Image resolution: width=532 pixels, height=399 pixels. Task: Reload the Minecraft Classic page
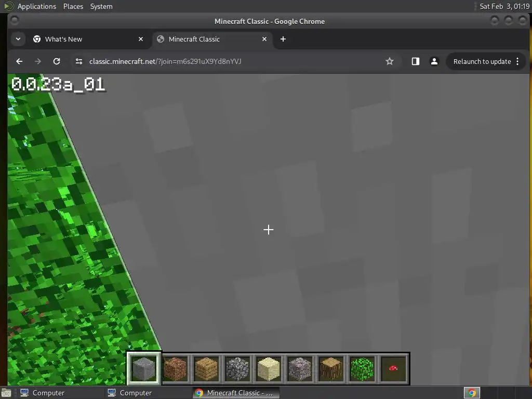click(57, 61)
